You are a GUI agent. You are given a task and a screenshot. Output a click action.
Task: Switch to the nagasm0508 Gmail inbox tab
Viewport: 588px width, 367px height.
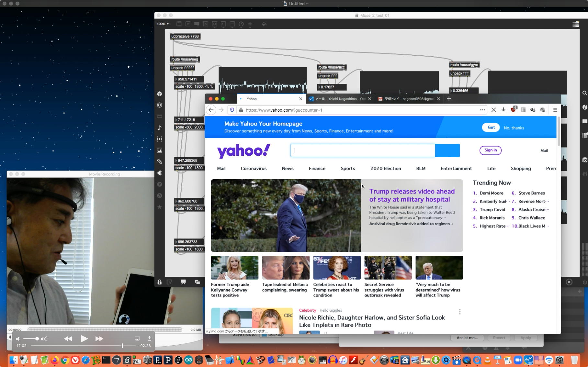tap(409, 99)
